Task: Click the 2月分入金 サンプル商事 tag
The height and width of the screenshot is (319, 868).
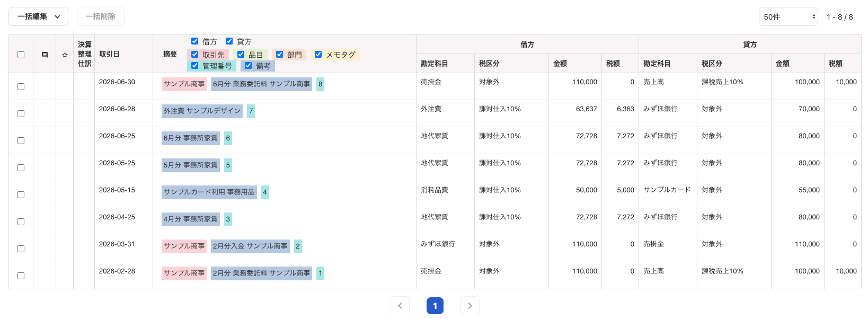Action: (250, 246)
